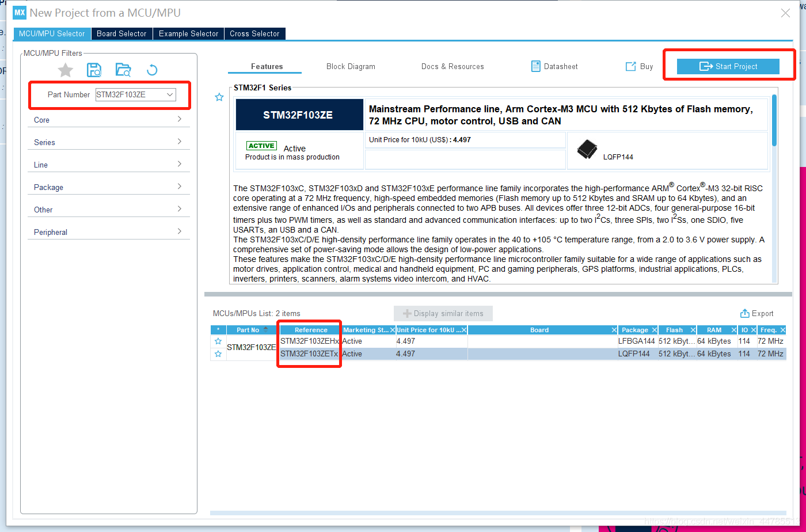Click the LFBGA144 package cell
The image size is (806, 532).
coord(637,341)
